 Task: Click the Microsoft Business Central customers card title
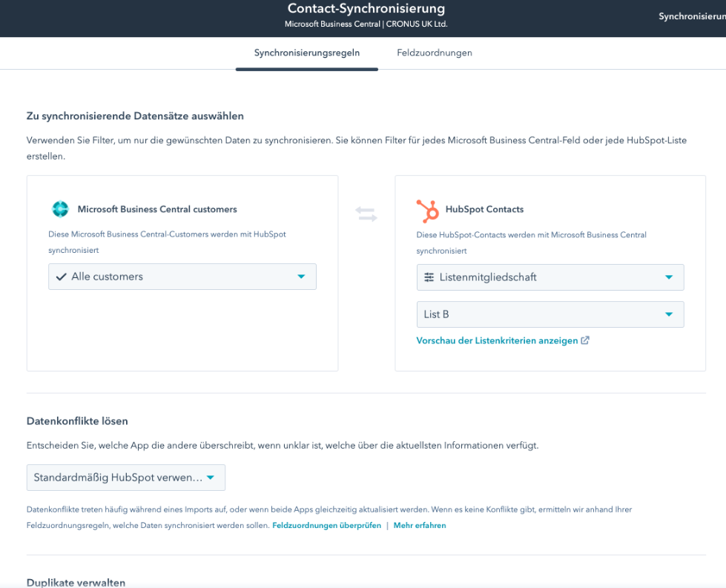[x=157, y=209]
